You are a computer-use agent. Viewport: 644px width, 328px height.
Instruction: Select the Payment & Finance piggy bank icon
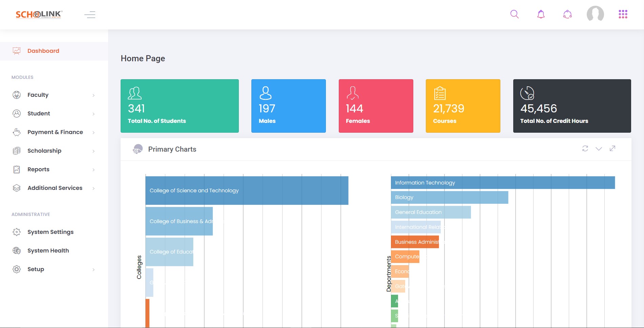(17, 132)
